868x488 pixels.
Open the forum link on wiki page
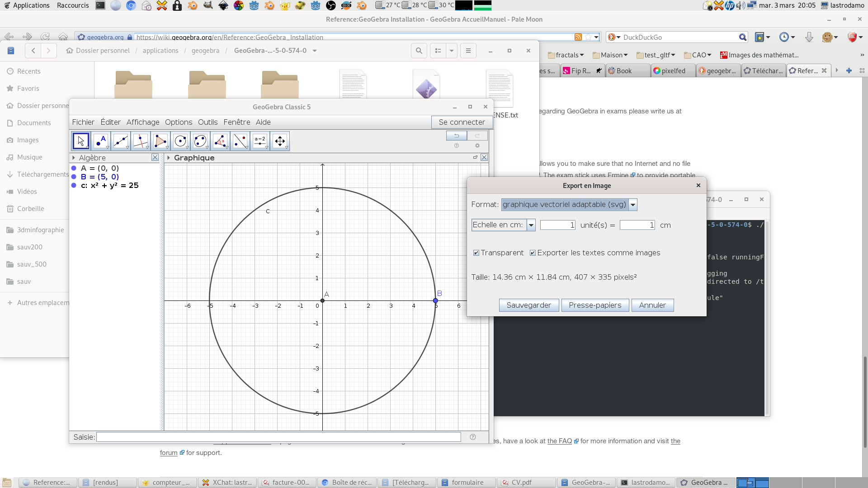coord(169,453)
